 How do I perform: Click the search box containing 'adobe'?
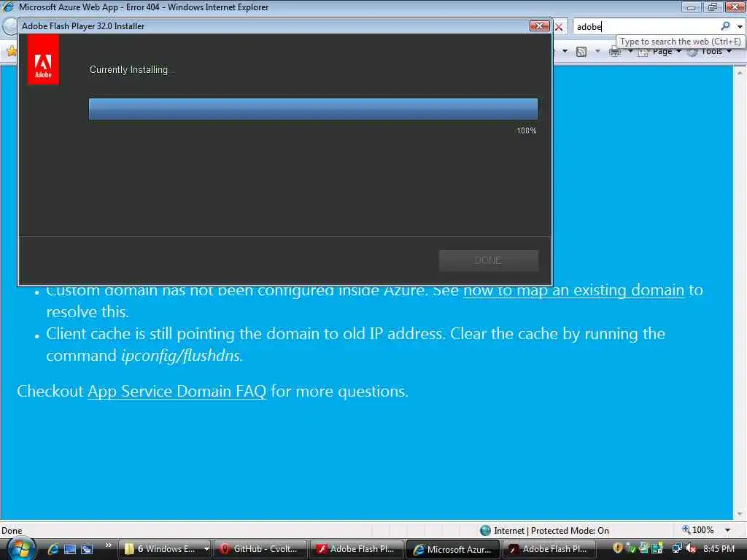(x=646, y=27)
